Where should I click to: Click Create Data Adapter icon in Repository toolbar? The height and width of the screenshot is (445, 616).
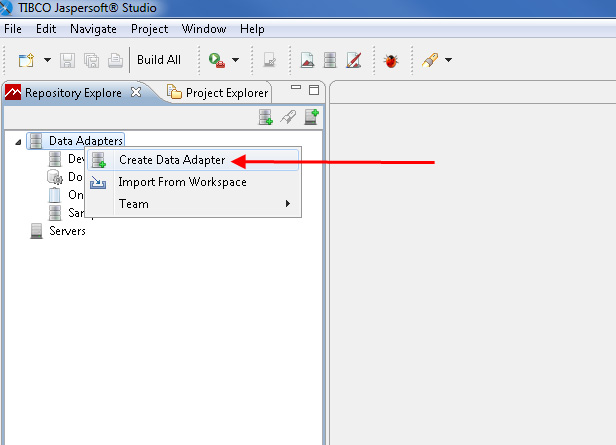(x=266, y=118)
